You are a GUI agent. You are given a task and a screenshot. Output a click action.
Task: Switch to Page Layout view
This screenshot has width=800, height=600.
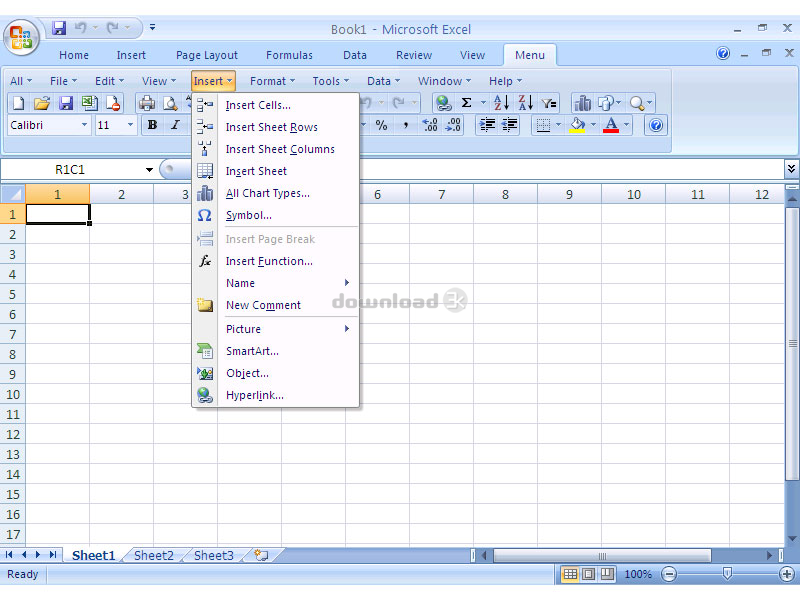588,574
